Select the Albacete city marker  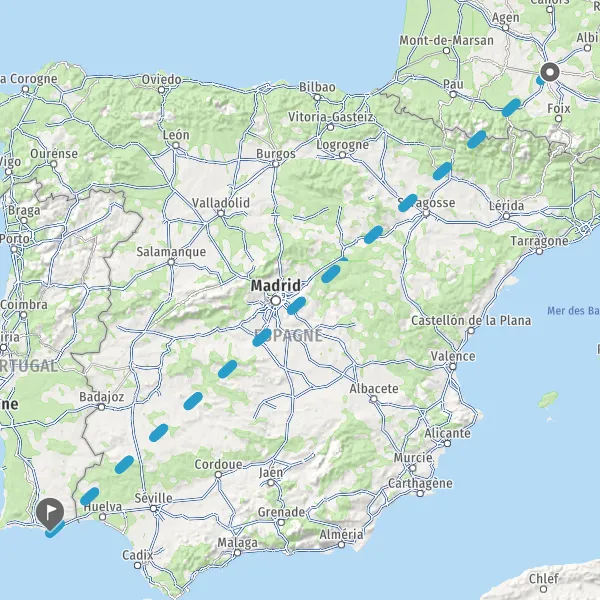373,399
